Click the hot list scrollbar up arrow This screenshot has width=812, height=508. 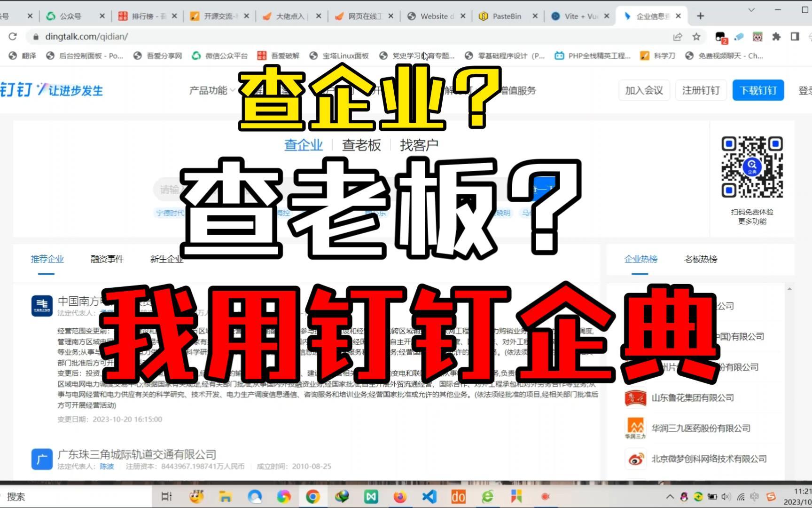789,288
